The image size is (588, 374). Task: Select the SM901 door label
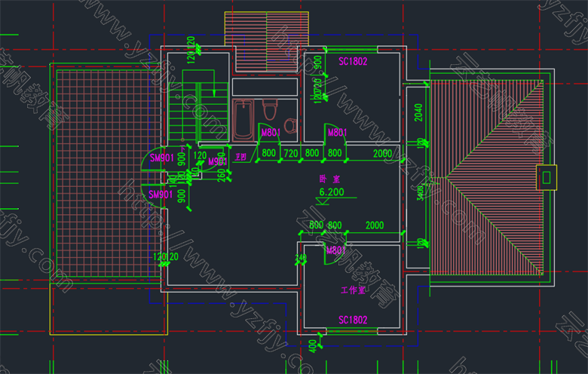click(x=162, y=195)
